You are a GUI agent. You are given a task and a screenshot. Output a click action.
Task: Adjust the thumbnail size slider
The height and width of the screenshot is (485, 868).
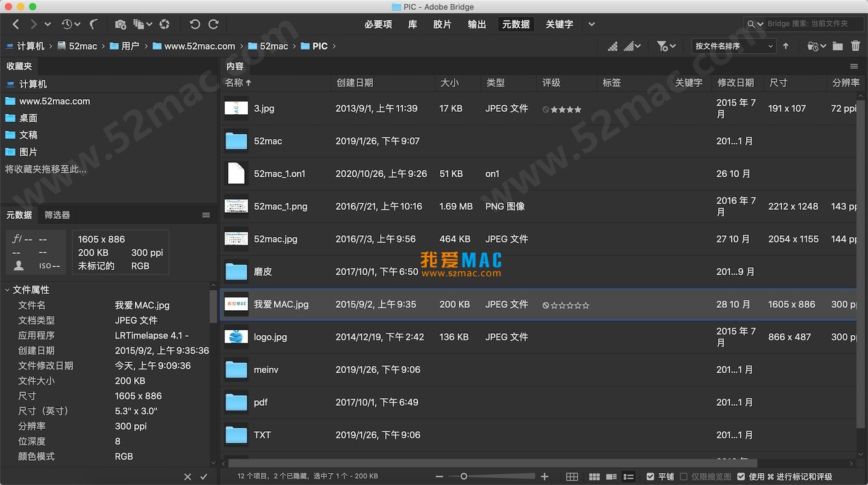pyautogui.click(x=492, y=477)
